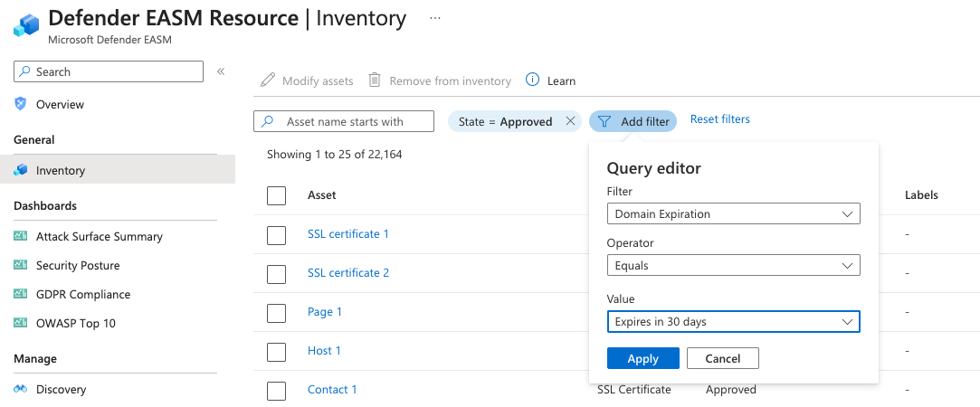Go to Security Posture dashboard
The width and height of the screenshot is (980, 407).
click(x=78, y=265)
